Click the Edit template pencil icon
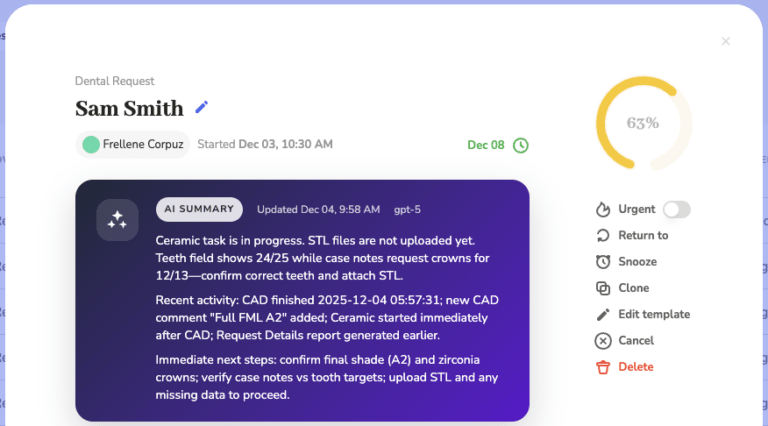 (x=603, y=314)
